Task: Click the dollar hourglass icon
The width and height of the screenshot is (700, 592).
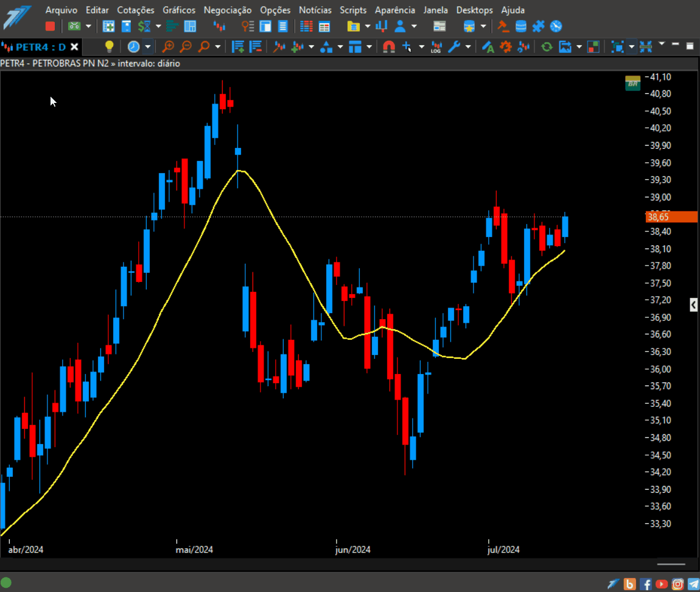Action: click(x=144, y=26)
